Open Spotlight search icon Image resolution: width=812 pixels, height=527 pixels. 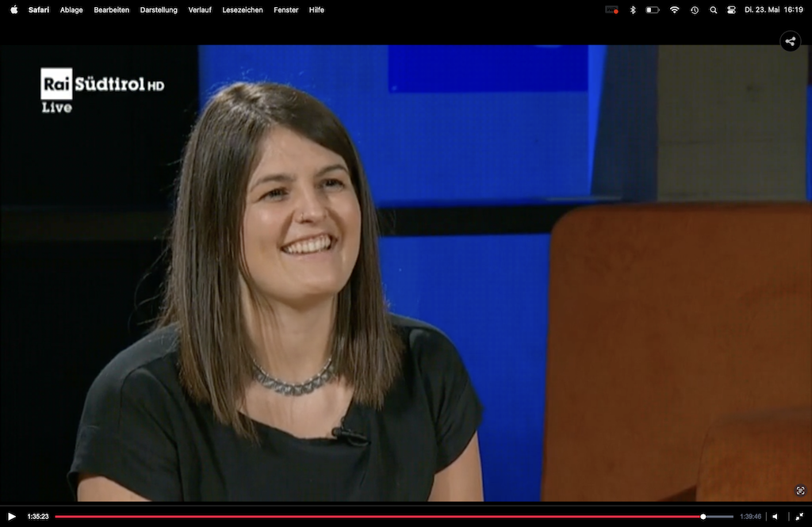click(713, 10)
